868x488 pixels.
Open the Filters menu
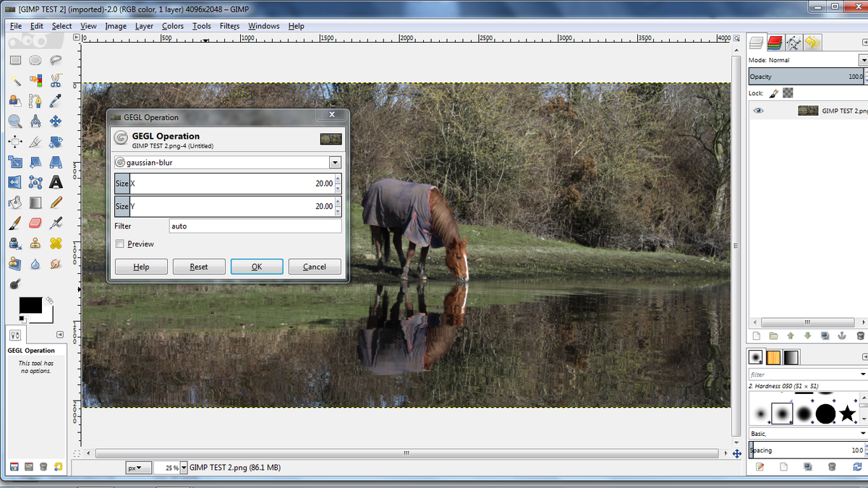point(229,26)
